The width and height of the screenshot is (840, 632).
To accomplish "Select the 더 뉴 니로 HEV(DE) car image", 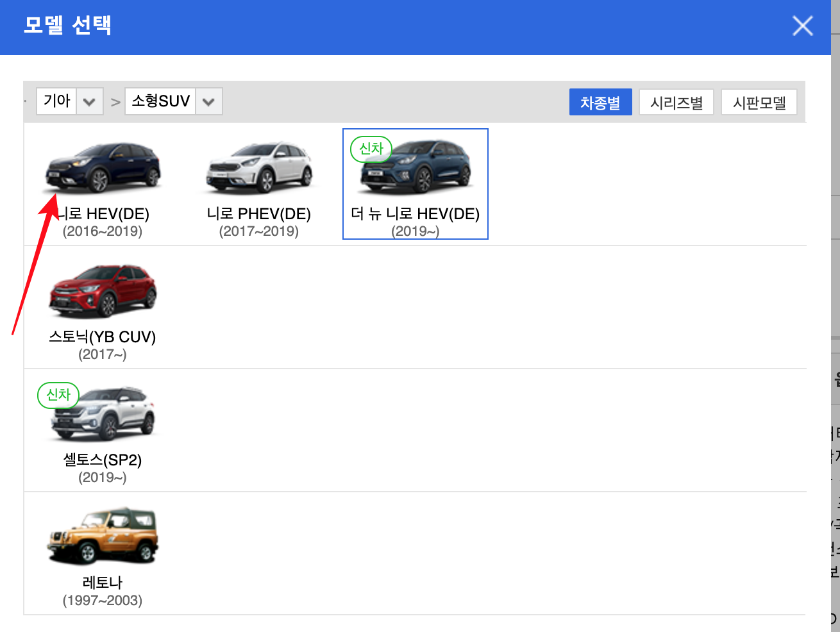I will [416, 167].
